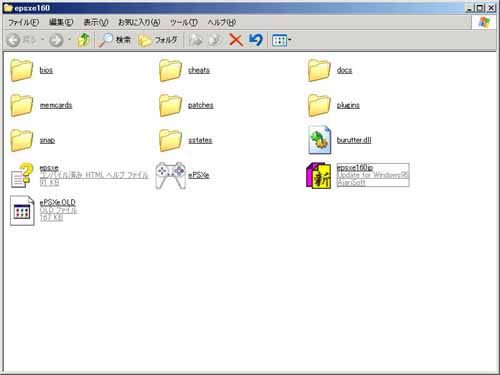Screen dimensions: 500x375
Task: Open the Edit menu
Action: click(61, 22)
